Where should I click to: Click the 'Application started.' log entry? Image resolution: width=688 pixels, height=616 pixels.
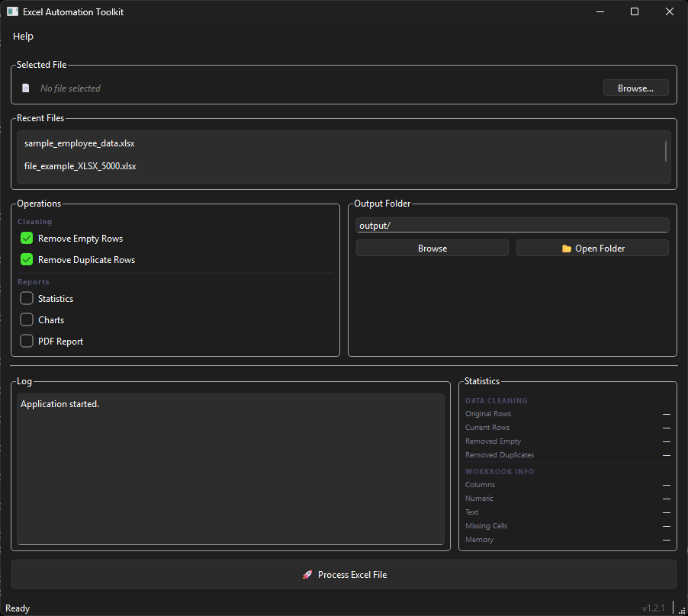tap(60, 404)
